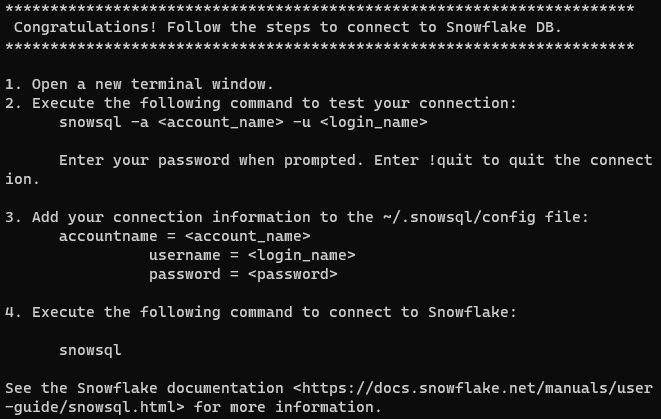Viewport: 661px width, 419px height.
Task: Click the !quit command text
Action: (x=450, y=160)
